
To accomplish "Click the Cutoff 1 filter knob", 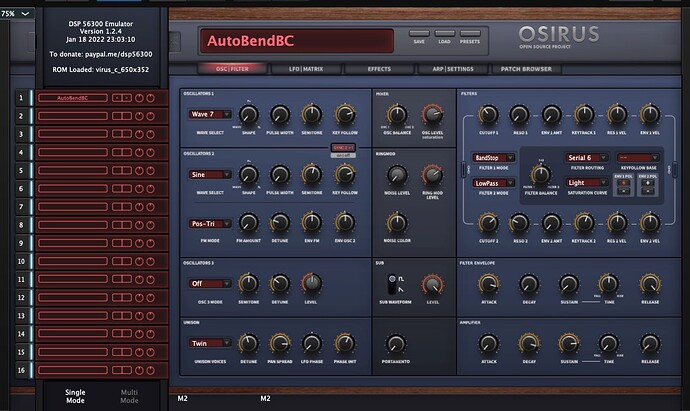I will click(488, 114).
